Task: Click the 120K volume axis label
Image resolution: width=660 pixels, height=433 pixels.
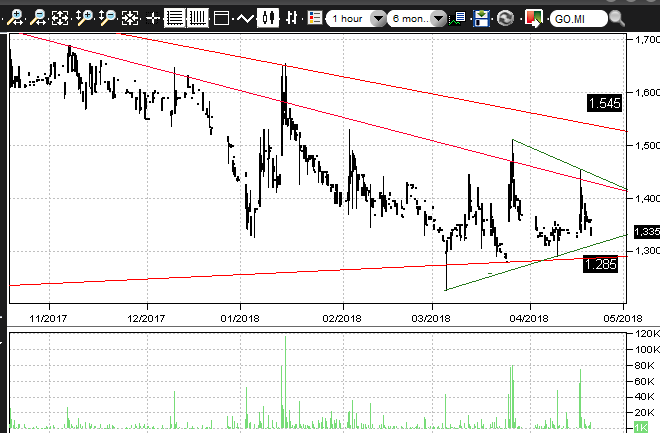Action: point(647,334)
